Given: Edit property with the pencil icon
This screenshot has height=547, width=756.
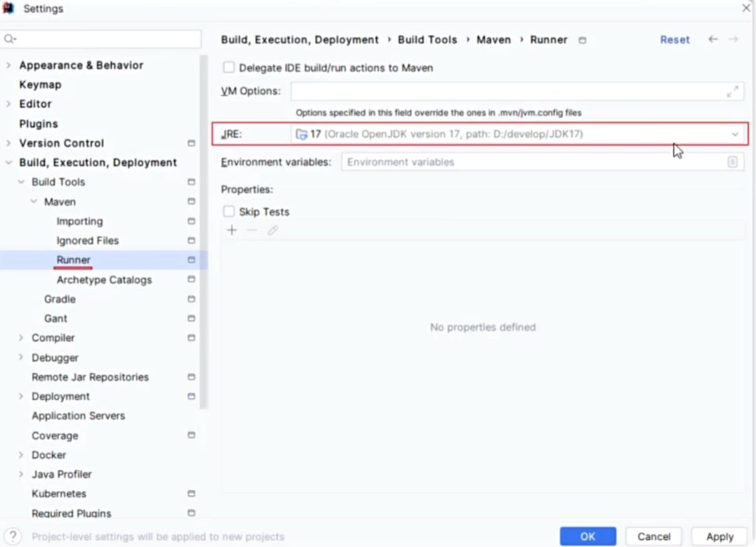Looking at the screenshot, I should [272, 230].
